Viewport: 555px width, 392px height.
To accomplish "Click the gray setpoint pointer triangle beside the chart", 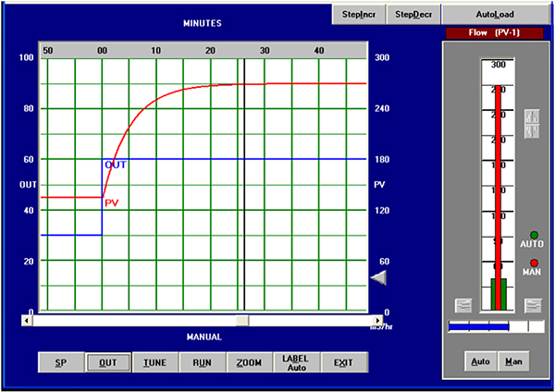I will (x=378, y=277).
